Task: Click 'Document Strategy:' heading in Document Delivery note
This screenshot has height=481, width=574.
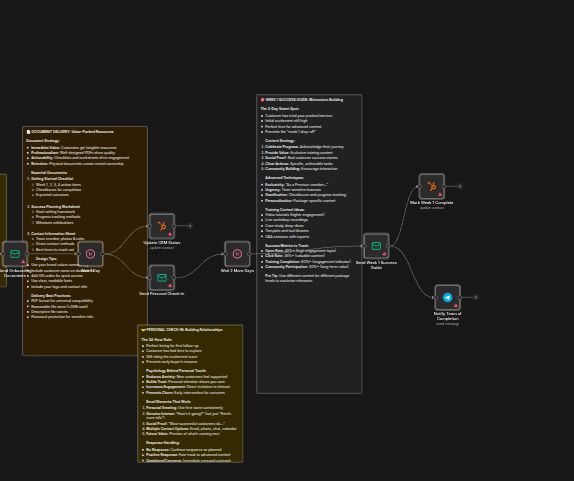Action: tap(43, 141)
